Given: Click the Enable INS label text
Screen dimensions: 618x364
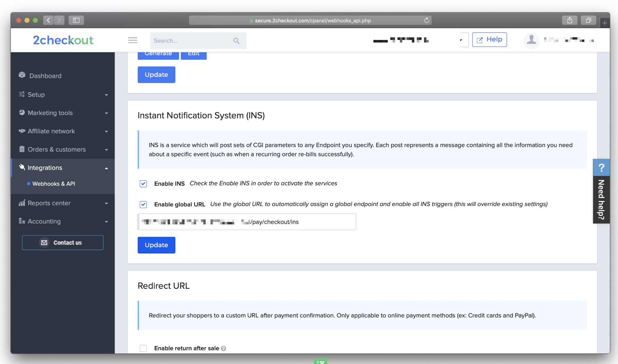Looking at the screenshot, I should coord(169,184).
